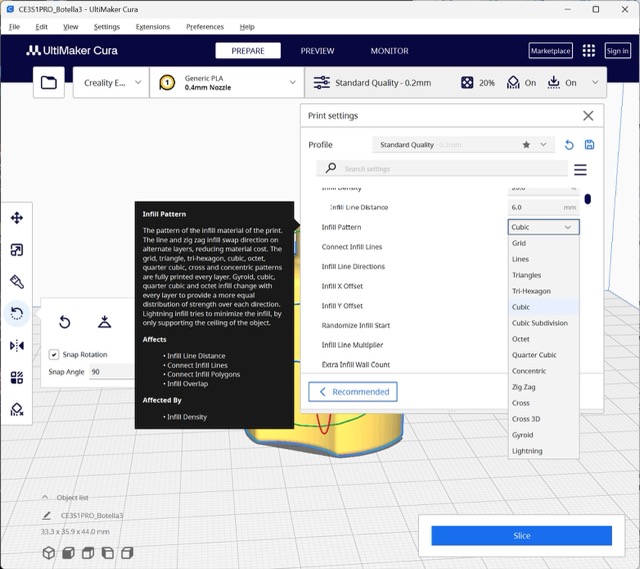
Task: Save the profile disk icon
Action: coord(589,144)
